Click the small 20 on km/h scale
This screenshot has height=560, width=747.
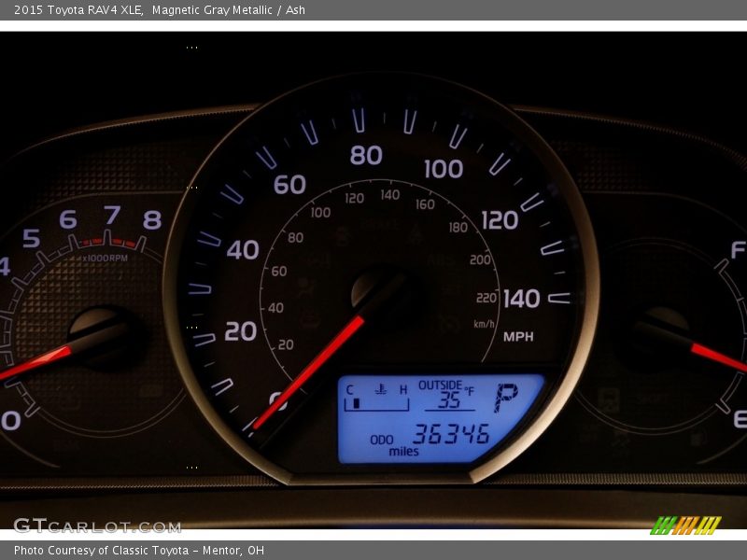click(286, 344)
